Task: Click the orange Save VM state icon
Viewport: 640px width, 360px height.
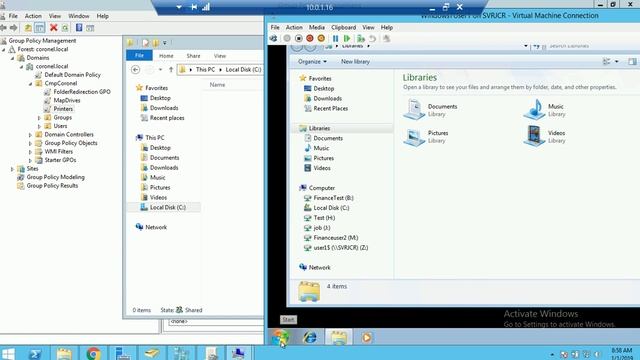Action: [x=321, y=38]
